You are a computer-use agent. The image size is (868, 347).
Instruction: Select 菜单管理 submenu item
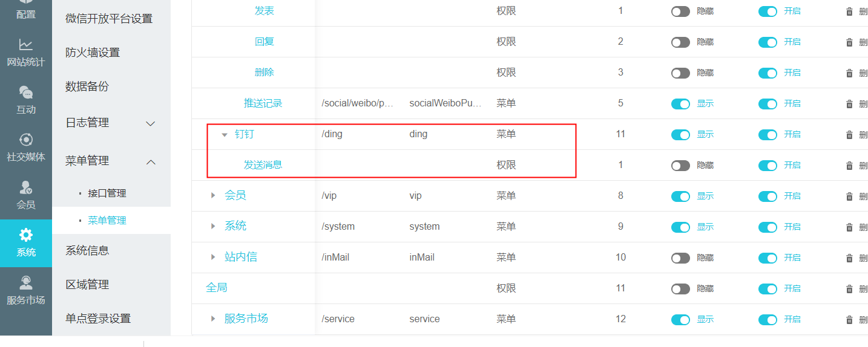107,221
